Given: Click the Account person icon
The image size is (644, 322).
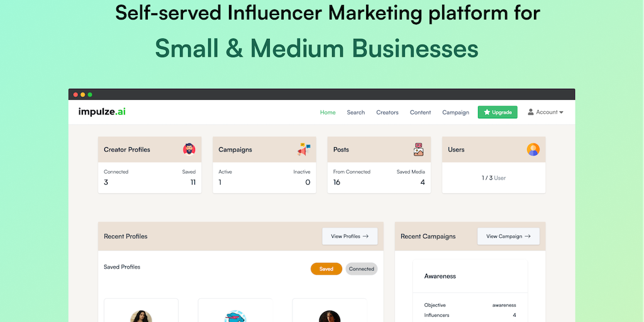Looking at the screenshot, I should 531,112.
